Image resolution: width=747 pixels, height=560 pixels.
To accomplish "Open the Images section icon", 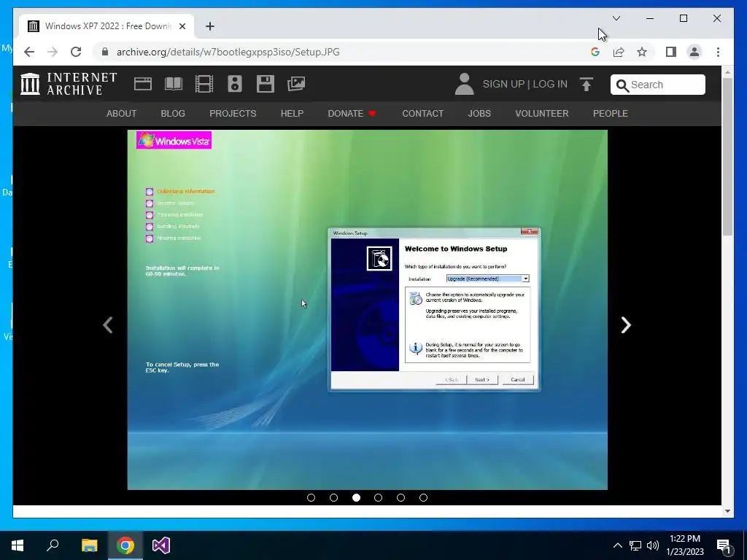I will 296,84.
